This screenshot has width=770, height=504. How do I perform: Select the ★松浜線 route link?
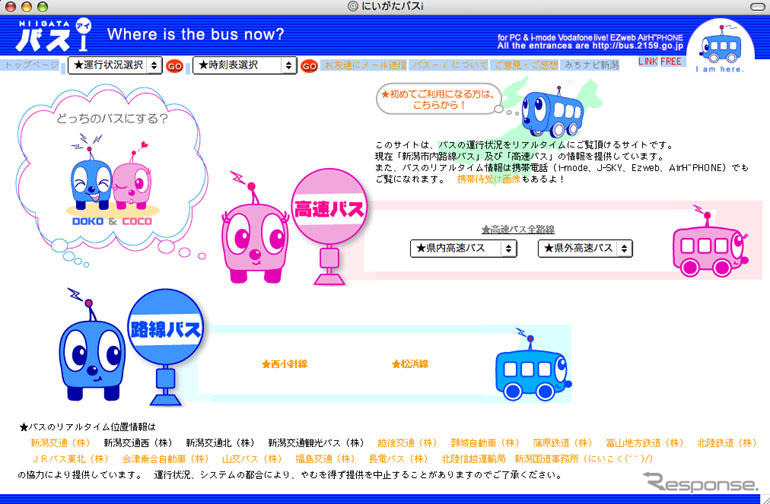pos(410,364)
